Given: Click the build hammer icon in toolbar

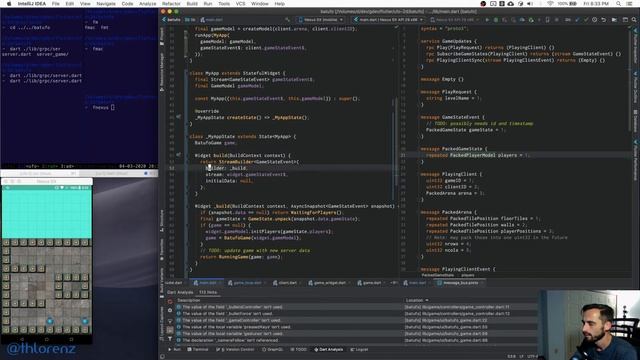Looking at the screenshot, I should [x=288, y=20].
